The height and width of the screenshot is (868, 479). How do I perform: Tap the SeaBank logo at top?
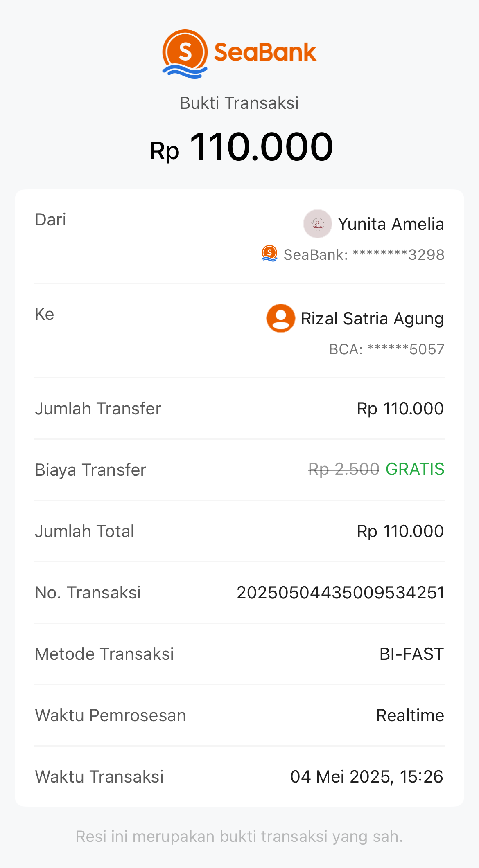tap(239, 54)
